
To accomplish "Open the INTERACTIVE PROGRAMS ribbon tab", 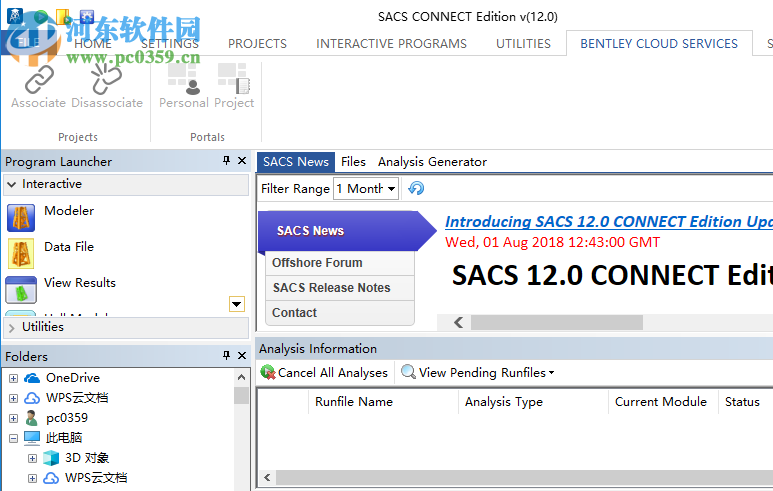I will pos(391,44).
